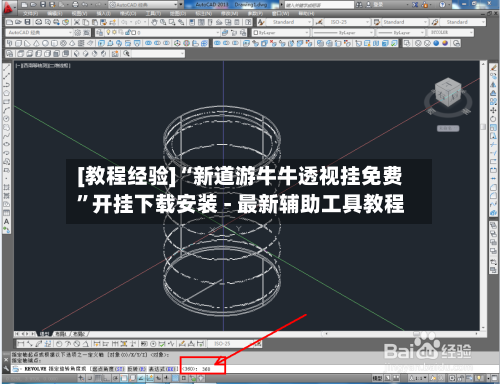Toggle Grid display in status bar
The image size is (500, 384).
98,378
